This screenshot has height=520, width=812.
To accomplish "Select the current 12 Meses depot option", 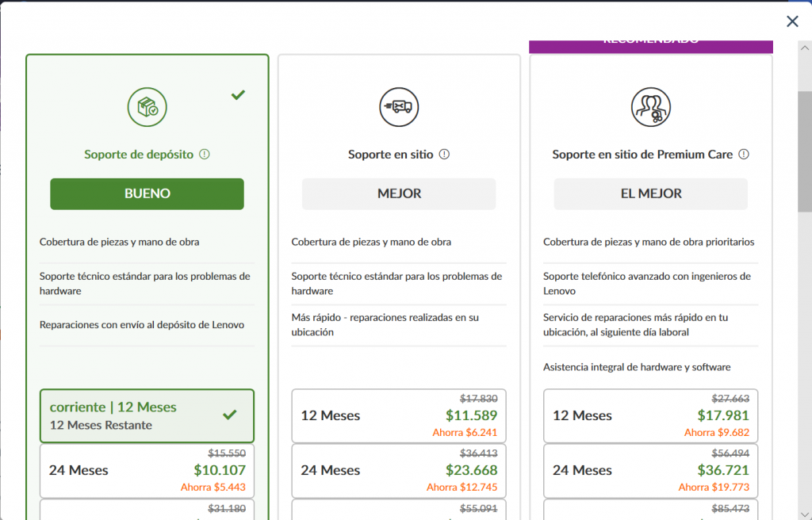I will click(x=147, y=415).
